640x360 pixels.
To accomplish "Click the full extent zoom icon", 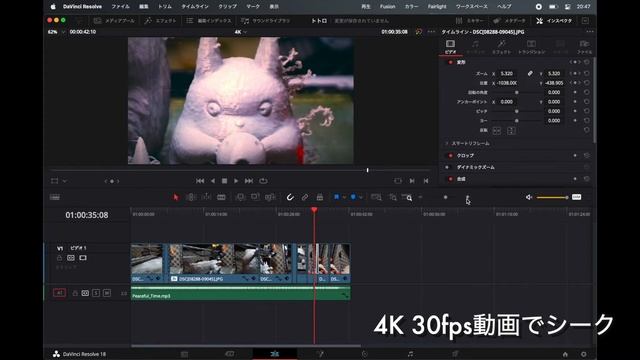I will (376, 198).
